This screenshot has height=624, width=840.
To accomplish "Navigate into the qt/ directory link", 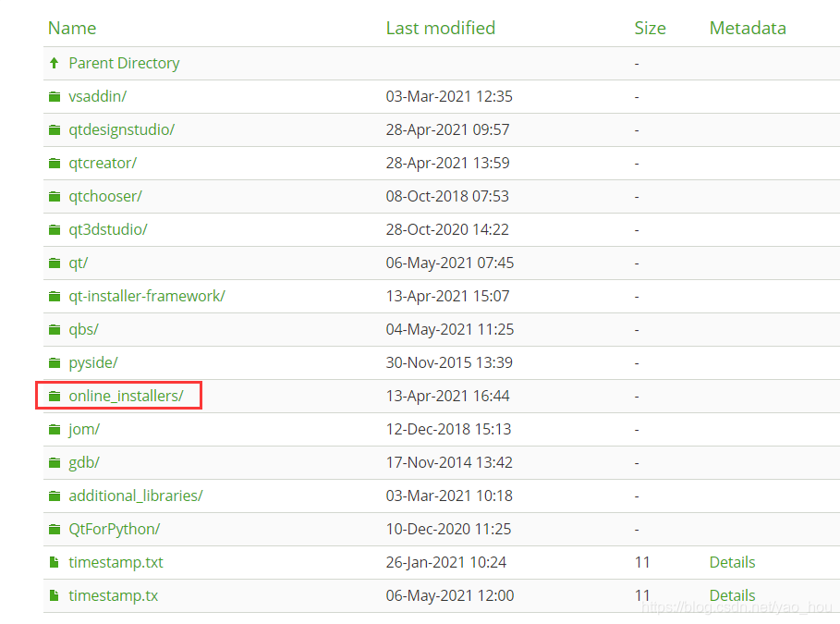I will [x=79, y=263].
